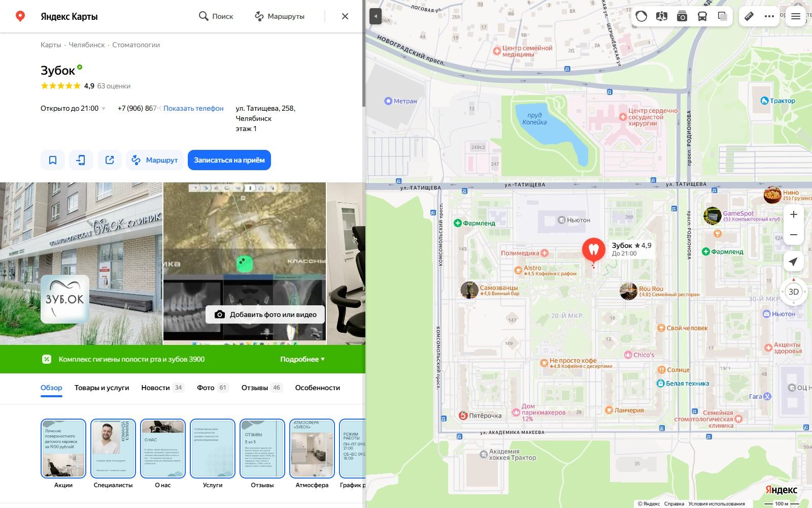Build a route with the Маршрут button

155,160
